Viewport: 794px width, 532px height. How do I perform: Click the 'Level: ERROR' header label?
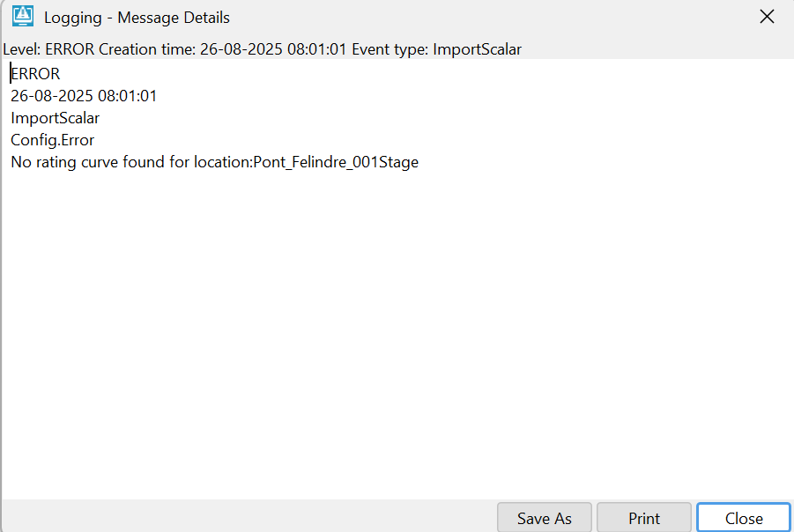coord(48,49)
